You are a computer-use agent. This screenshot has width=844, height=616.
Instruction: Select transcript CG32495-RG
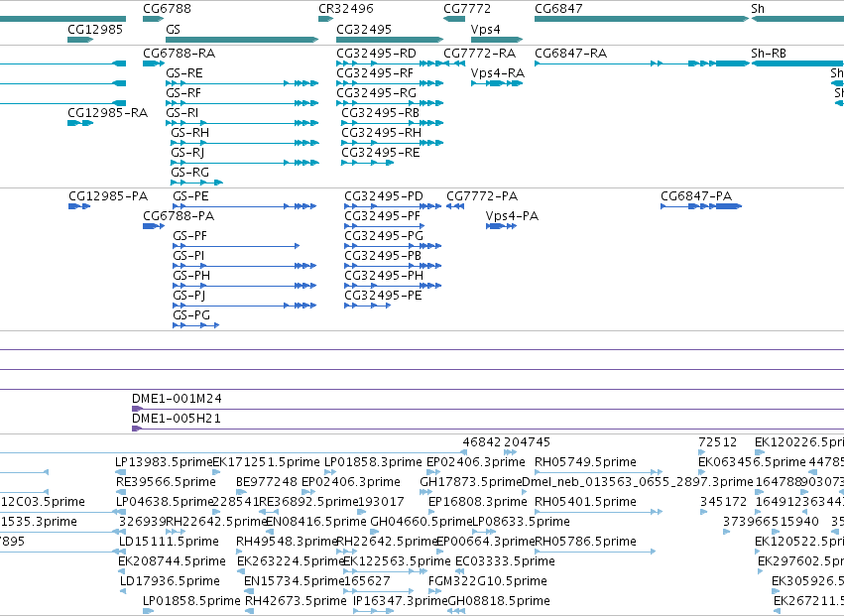[390, 103]
